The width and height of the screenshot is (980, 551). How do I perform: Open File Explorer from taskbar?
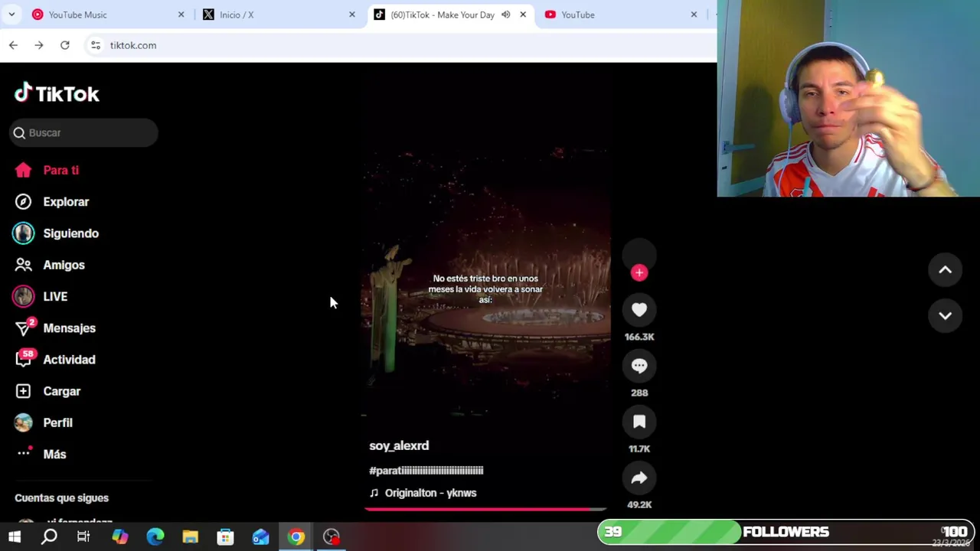[x=190, y=537]
